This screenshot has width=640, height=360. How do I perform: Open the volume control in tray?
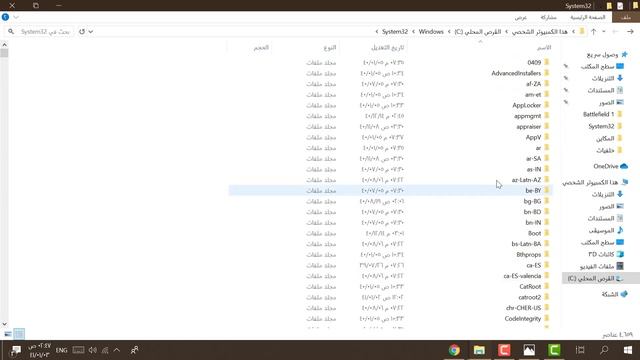(x=93, y=350)
